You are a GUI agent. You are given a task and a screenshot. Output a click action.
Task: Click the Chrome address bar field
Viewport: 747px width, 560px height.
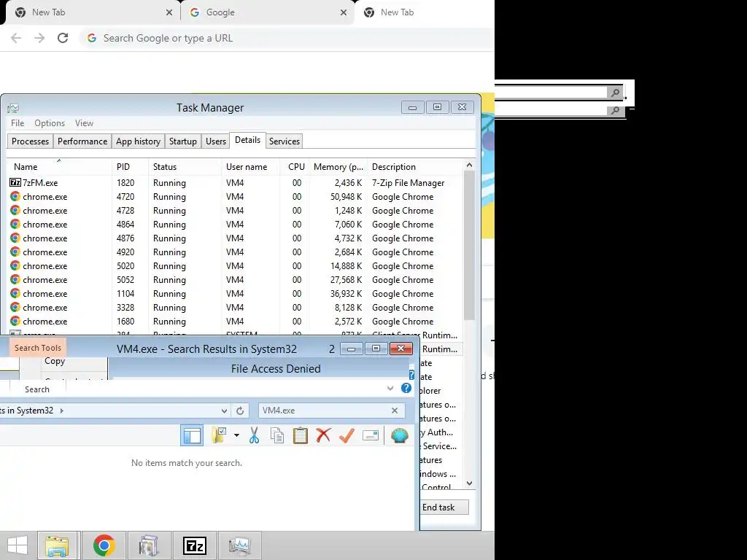286,38
